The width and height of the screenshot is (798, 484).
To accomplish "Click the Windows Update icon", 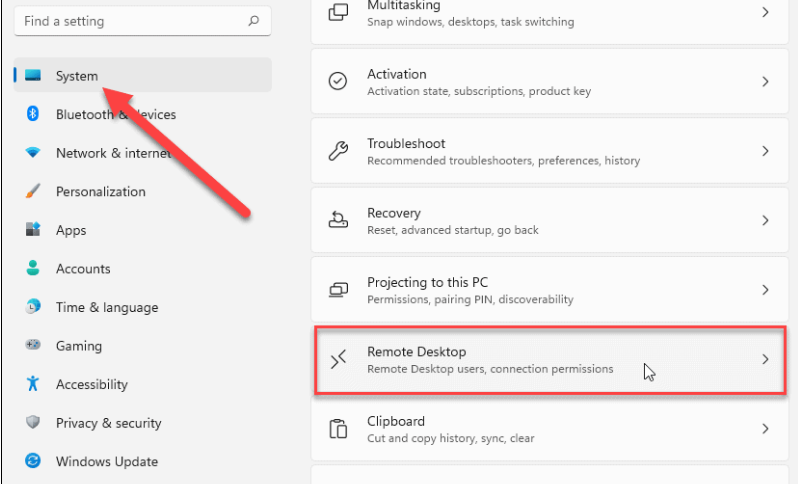I will coord(33,461).
